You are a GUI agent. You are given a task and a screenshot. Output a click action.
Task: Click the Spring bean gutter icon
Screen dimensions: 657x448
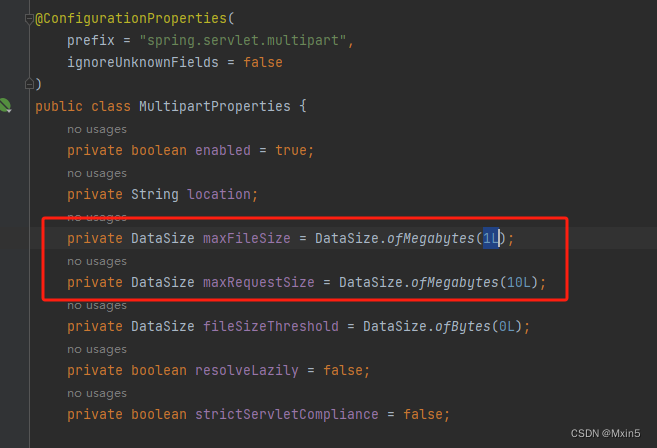5,105
